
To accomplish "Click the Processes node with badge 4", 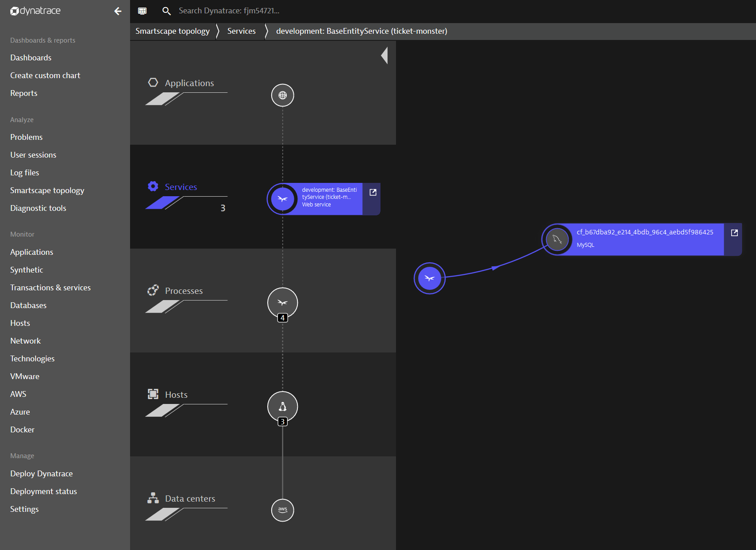I will 282,303.
